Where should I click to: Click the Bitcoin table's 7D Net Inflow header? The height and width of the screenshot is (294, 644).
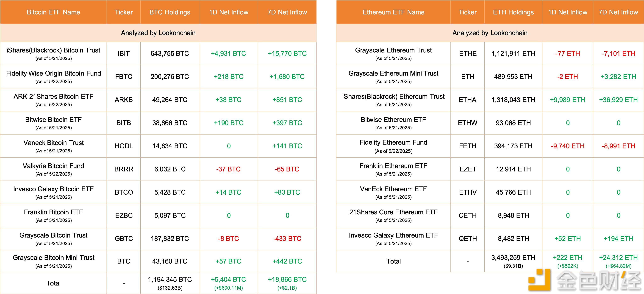pos(287,12)
